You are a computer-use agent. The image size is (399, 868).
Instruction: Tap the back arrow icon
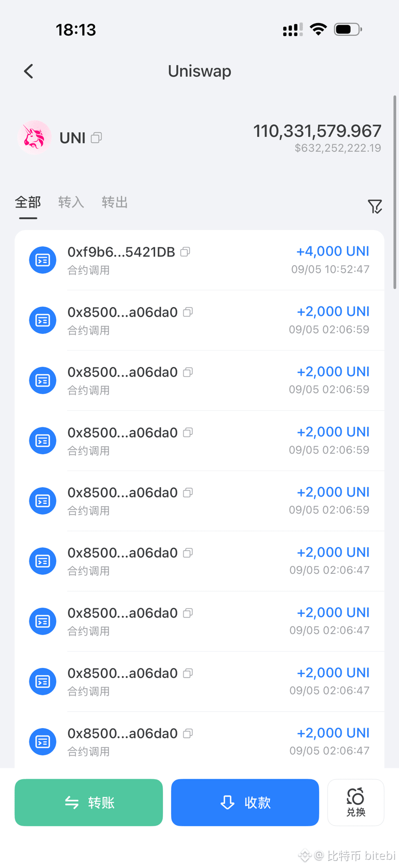pos(29,71)
